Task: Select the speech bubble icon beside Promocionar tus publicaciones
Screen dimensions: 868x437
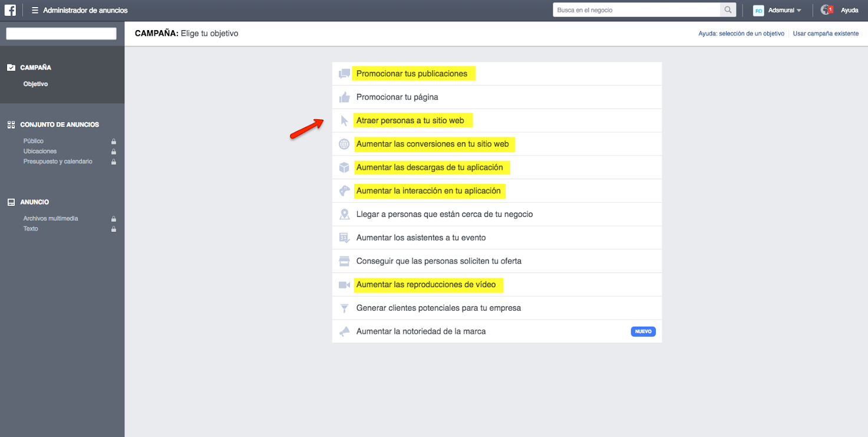Action: pos(344,73)
